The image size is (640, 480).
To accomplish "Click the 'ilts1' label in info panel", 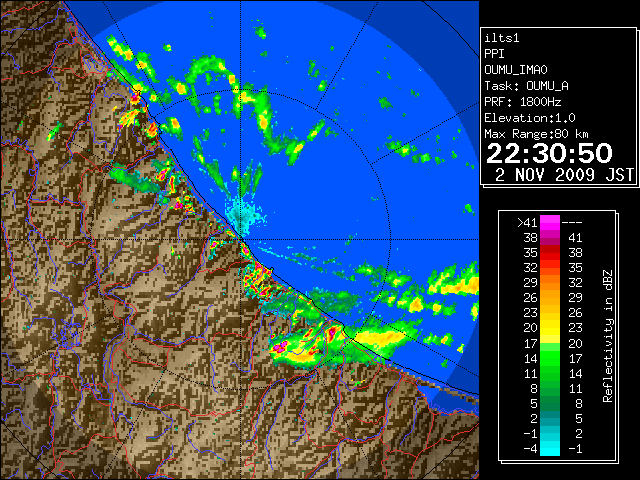I will pos(502,38).
